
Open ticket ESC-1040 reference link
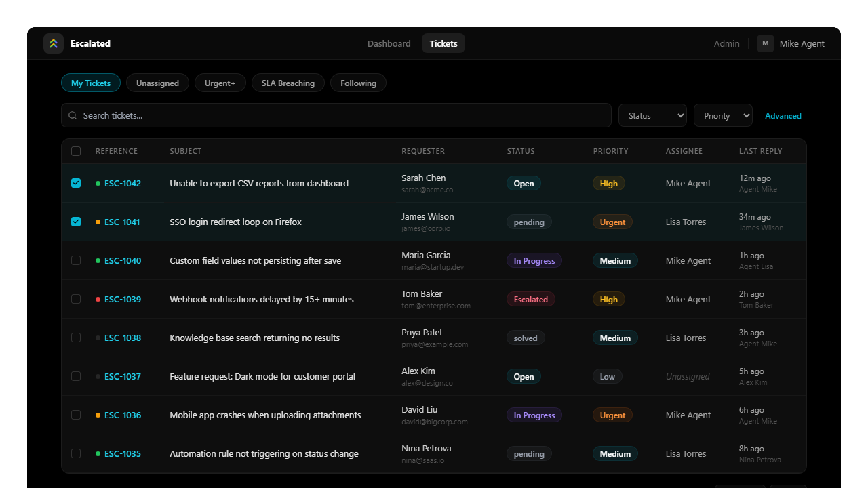tap(123, 260)
